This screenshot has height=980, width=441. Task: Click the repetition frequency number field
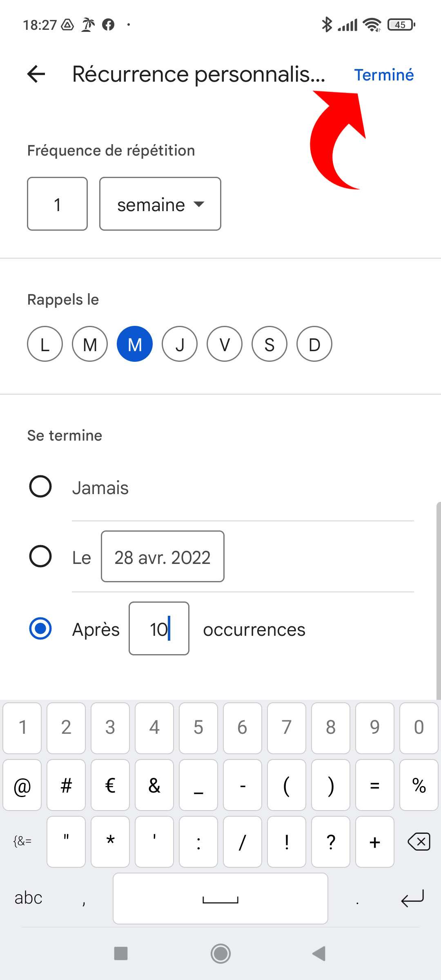pos(58,204)
